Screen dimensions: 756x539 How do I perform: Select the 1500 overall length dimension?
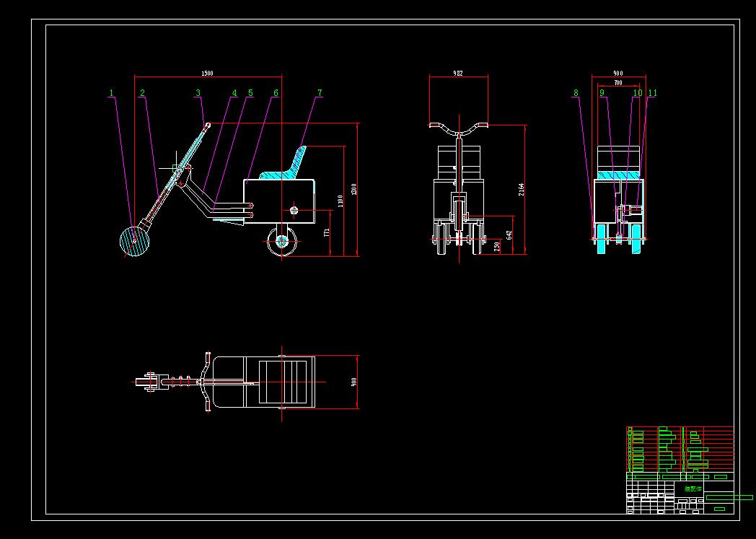pos(206,73)
